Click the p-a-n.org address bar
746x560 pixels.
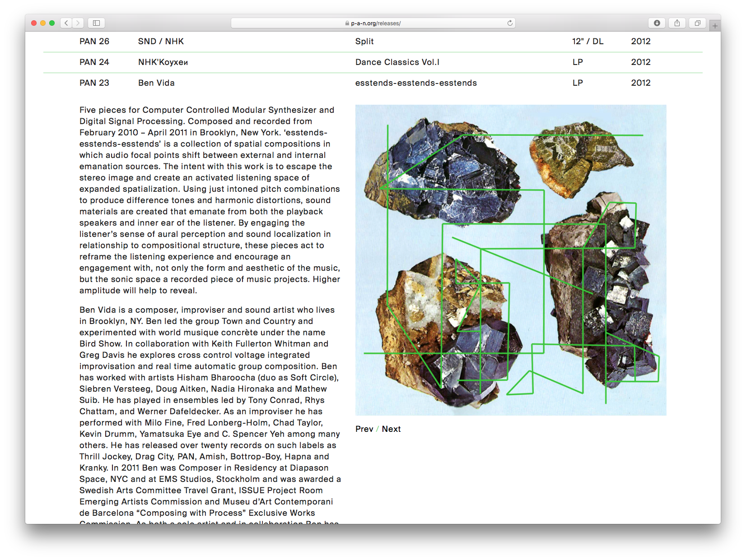373,23
